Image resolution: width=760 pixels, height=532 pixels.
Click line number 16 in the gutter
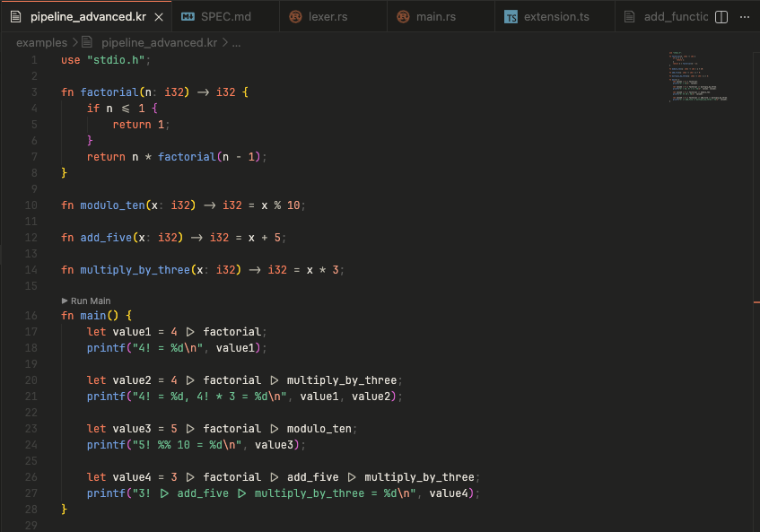click(31, 316)
